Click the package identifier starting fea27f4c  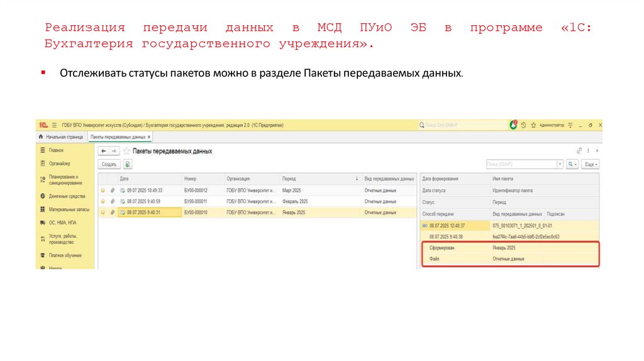pos(526,237)
